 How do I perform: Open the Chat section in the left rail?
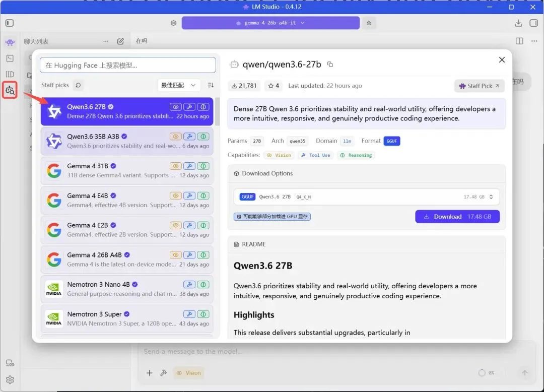click(x=10, y=42)
